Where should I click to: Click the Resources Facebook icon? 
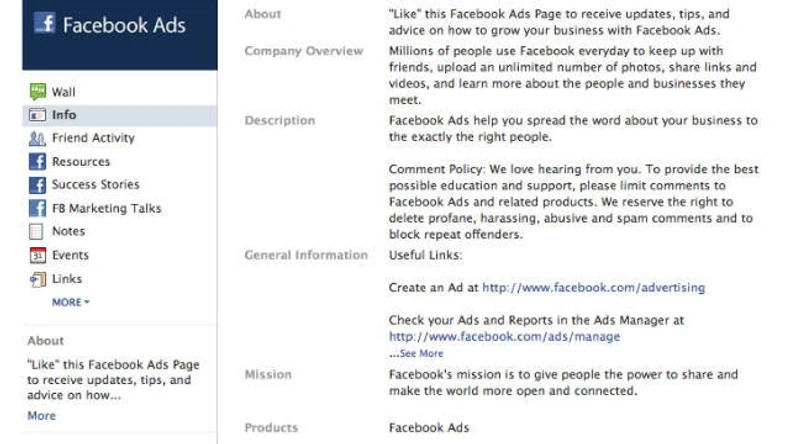(37, 162)
